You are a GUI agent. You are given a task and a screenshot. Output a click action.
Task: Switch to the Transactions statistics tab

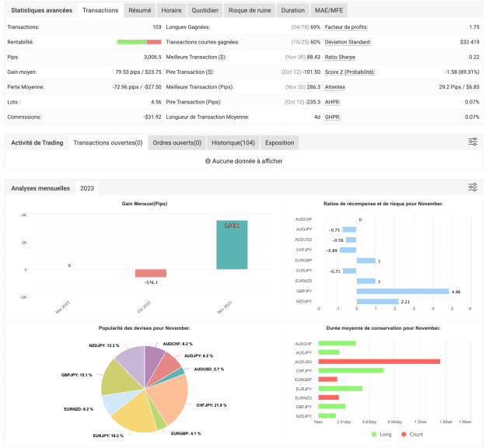(x=100, y=10)
